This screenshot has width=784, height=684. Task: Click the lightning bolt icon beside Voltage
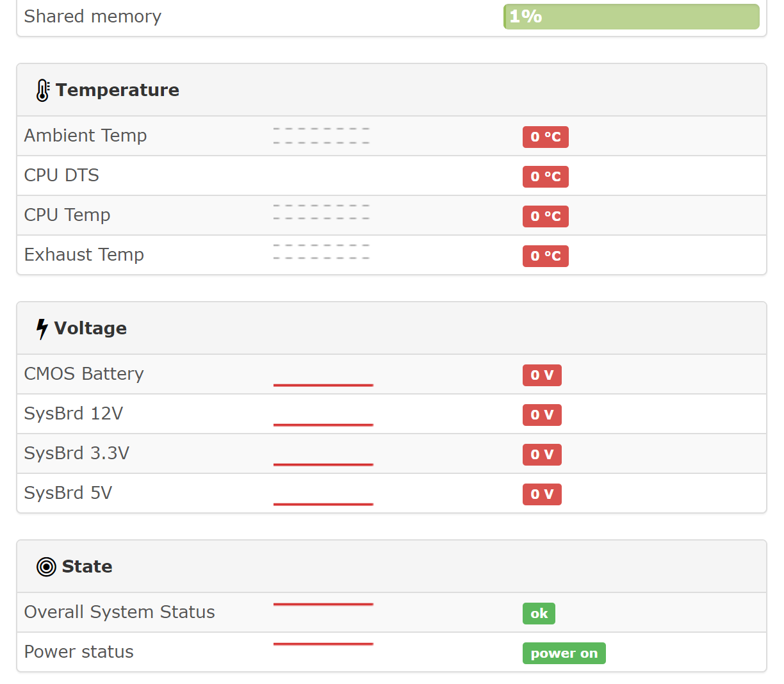pyautogui.click(x=41, y=327)
